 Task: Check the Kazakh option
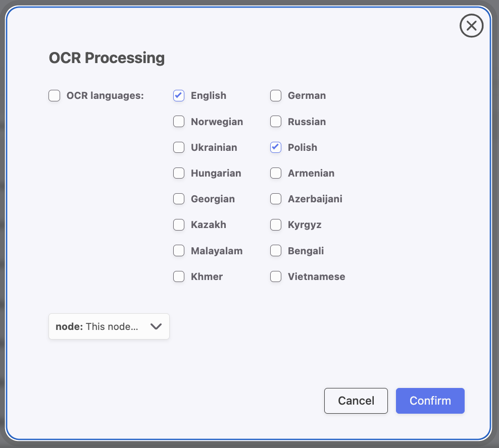coord(179,225)
